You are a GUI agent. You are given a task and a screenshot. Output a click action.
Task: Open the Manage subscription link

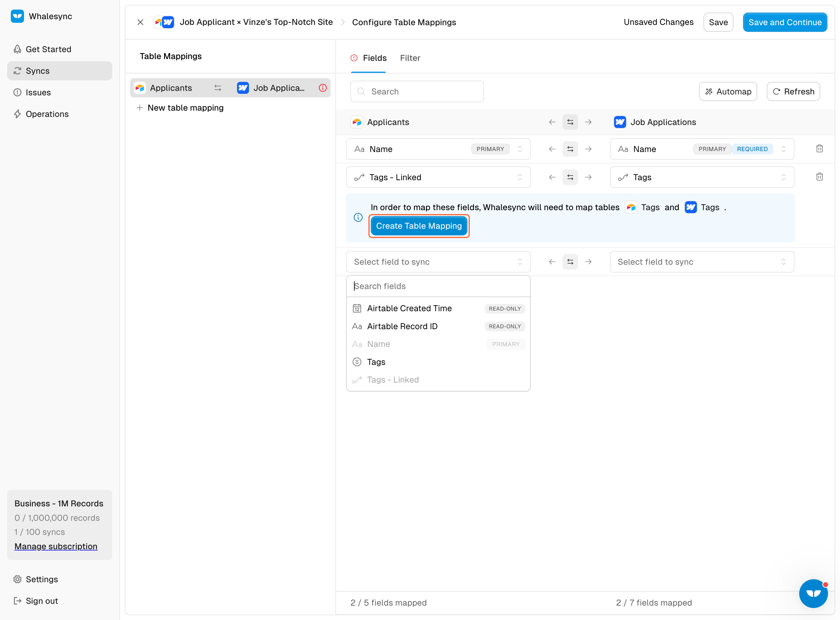pos(55,546)
